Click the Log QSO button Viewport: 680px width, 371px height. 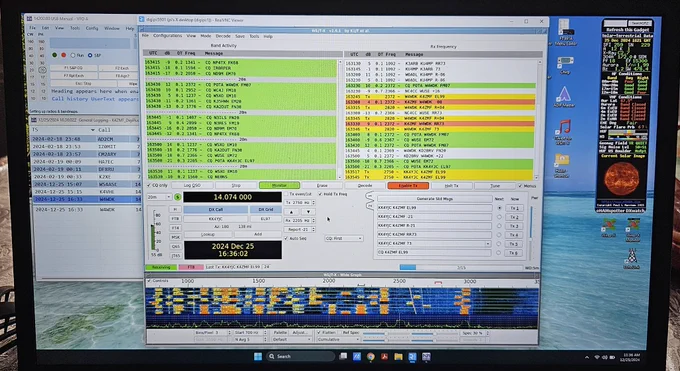(x=192, y=185)
